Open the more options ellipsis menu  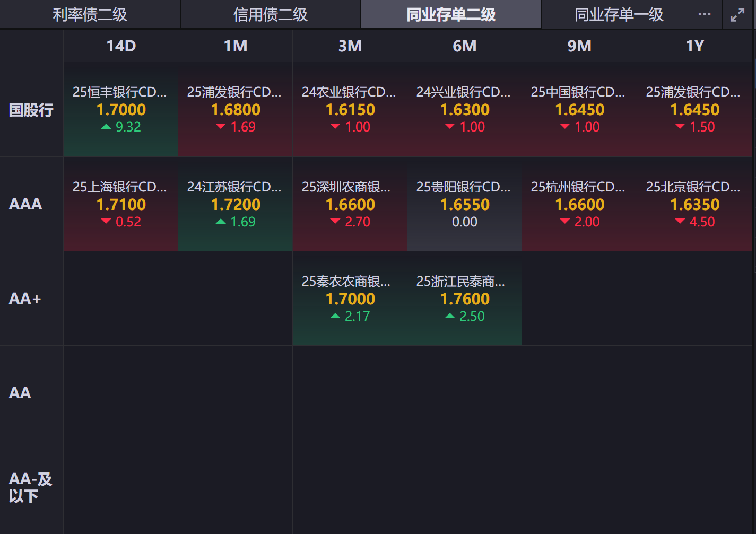coord(704,14)
